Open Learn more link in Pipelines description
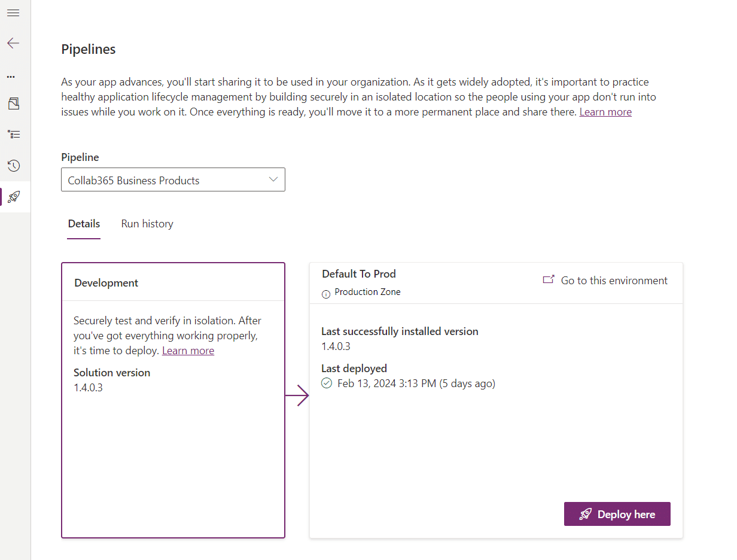 (605, 112)
